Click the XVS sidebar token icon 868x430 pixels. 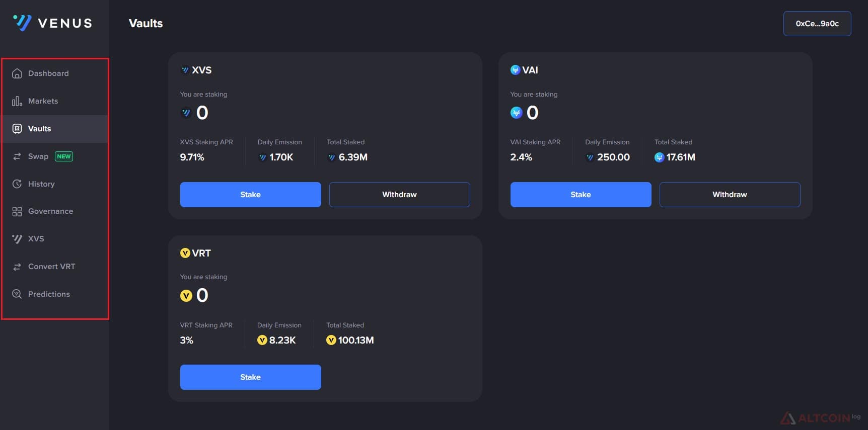17,239
